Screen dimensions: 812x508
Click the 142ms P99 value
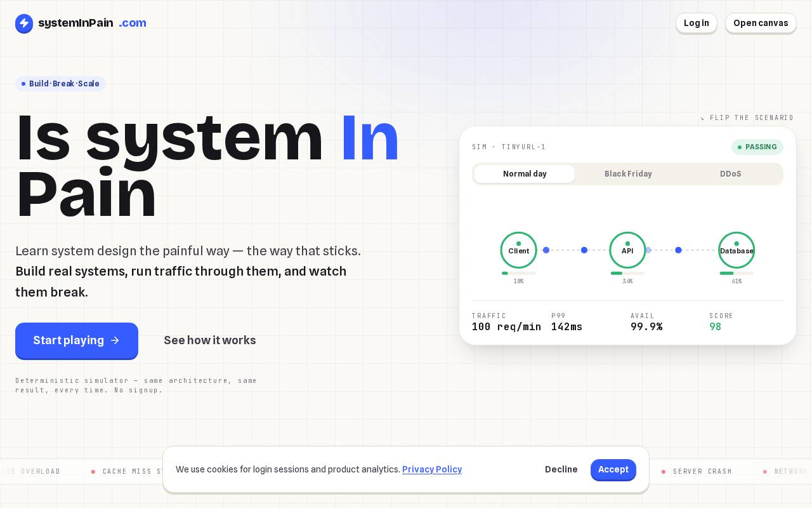(566, 327)
